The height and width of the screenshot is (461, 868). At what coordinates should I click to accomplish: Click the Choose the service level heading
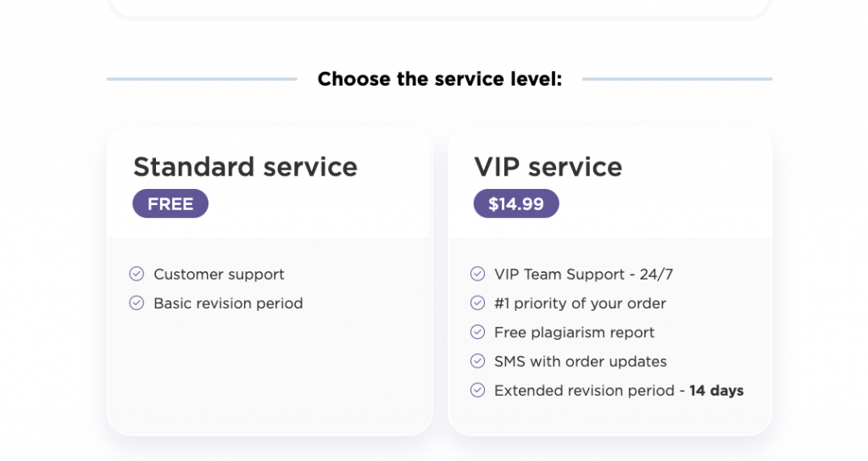coord(440,79)
